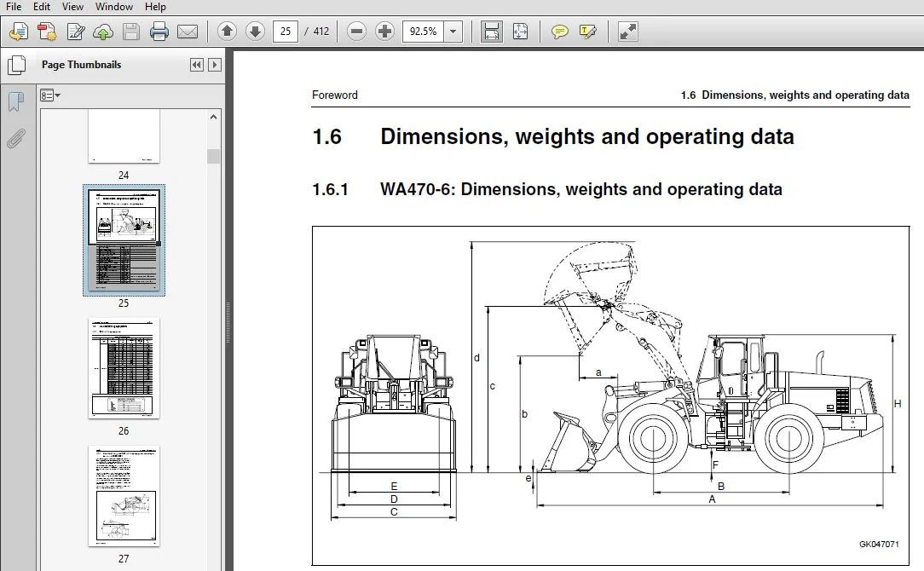
Task: Open the Window menu
Action: (113, 7)
